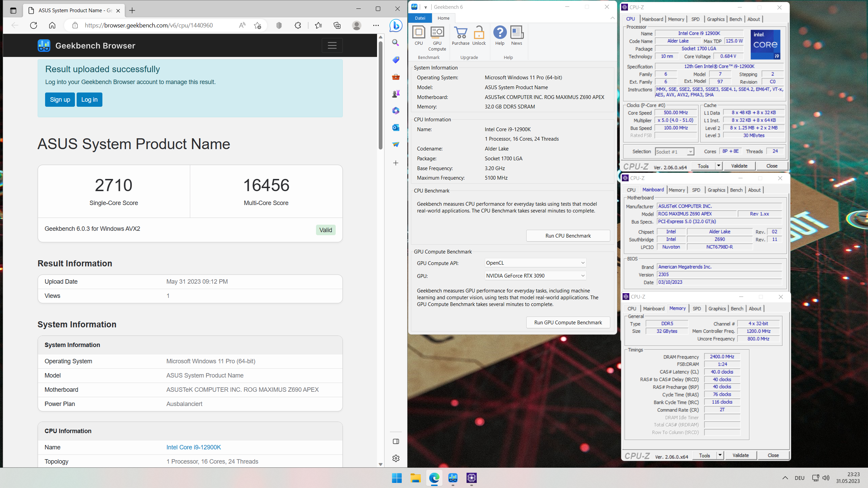The height and width of the screenshot is (488, 868).
Task: Toggle the tab actions menu in Edge
Action: point(13,10)
